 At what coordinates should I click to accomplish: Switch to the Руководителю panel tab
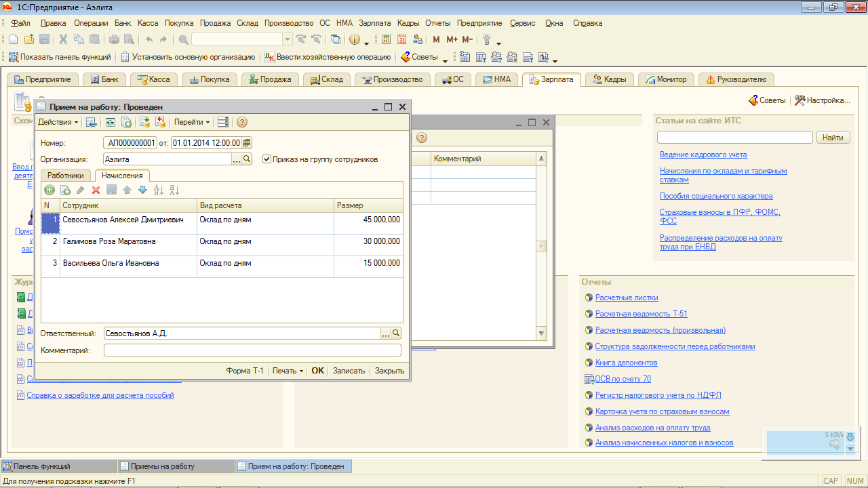point(736,79)
